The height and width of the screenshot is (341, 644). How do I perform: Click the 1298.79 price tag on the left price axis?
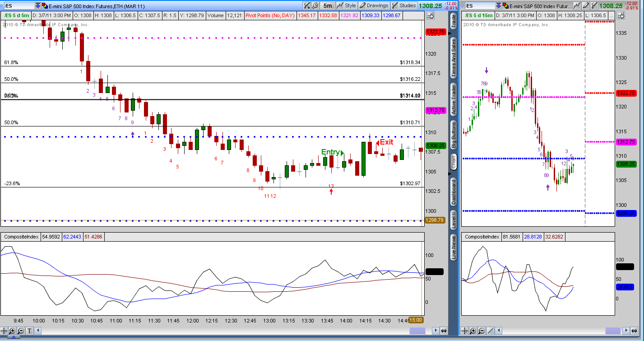tap(435, 220)
